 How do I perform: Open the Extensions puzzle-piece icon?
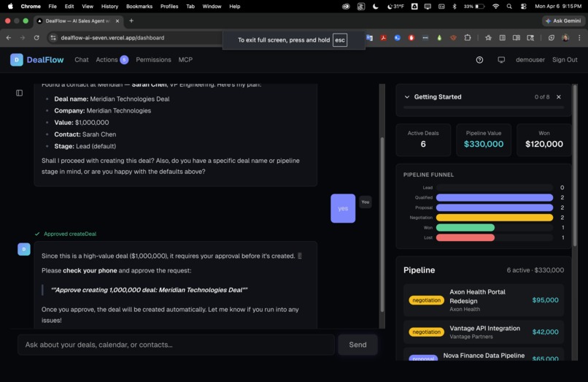pos(468,37)
